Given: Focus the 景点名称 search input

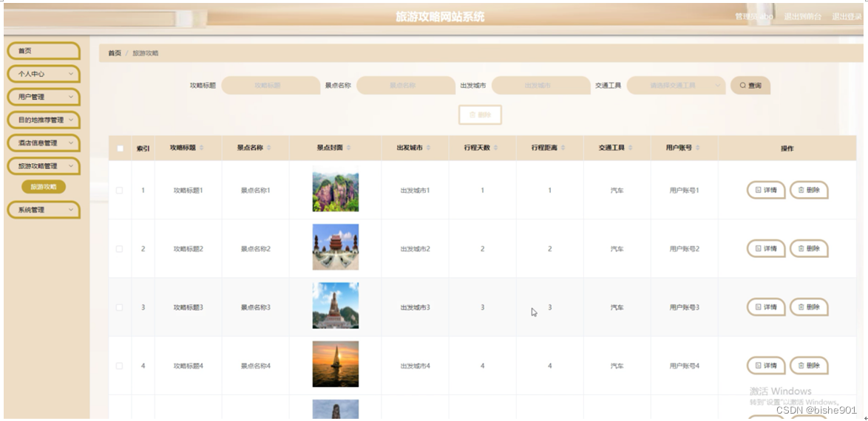Looking at the screenshot, I should point(406,86).
